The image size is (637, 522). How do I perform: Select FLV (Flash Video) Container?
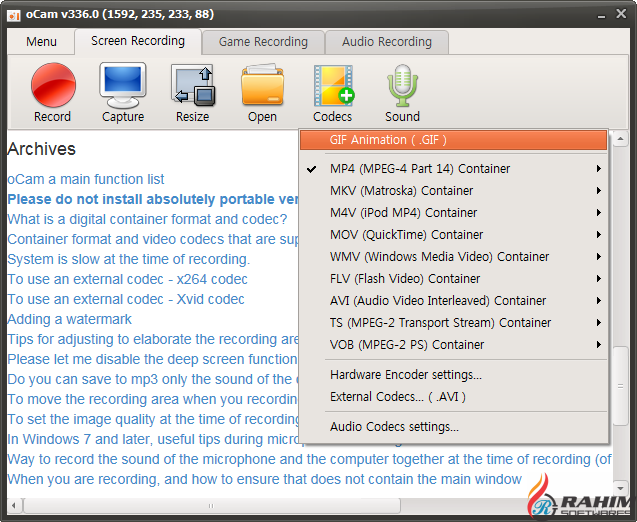[453, 279]
